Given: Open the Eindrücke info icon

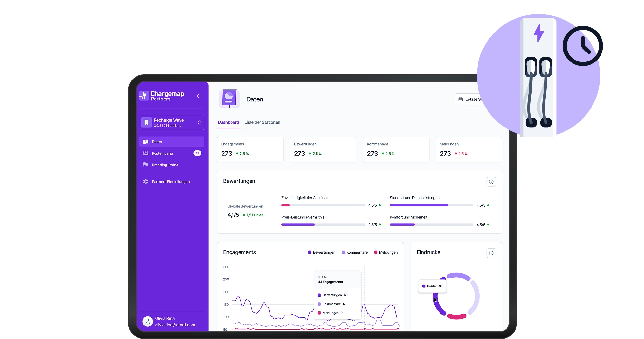Looking at the screenshot, I should pyautogui.click(x=491, y=253).
